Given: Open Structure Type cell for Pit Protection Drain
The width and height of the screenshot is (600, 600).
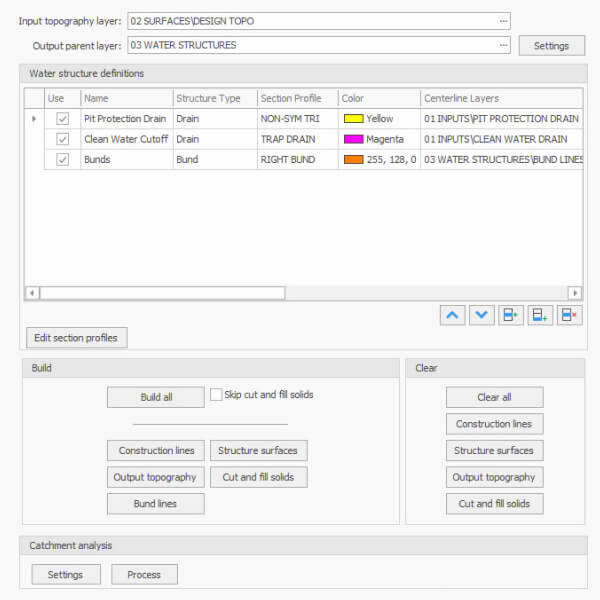Looking at the screenshot, I should point(215,119).
